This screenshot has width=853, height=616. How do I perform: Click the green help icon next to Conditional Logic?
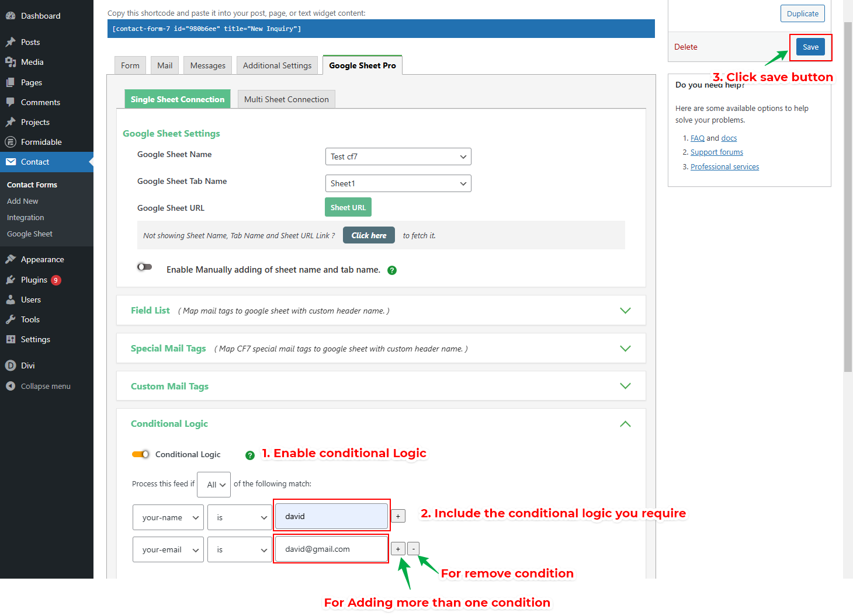coord(250,455)
